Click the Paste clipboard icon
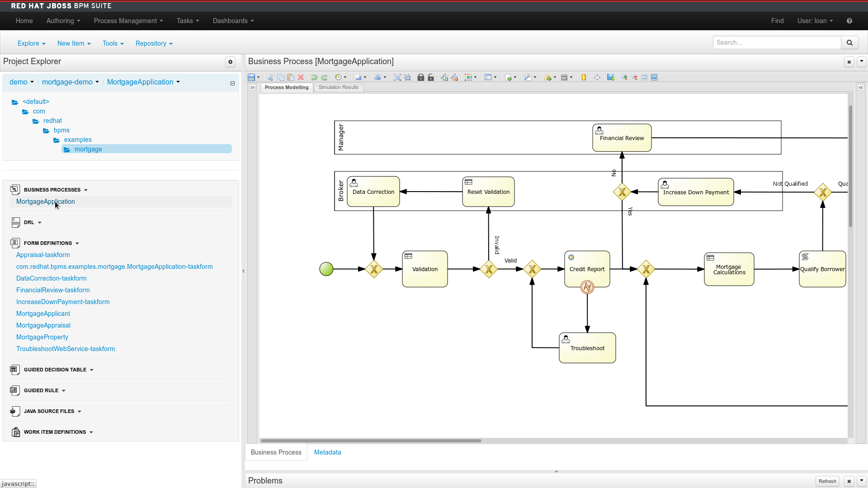 291,77
